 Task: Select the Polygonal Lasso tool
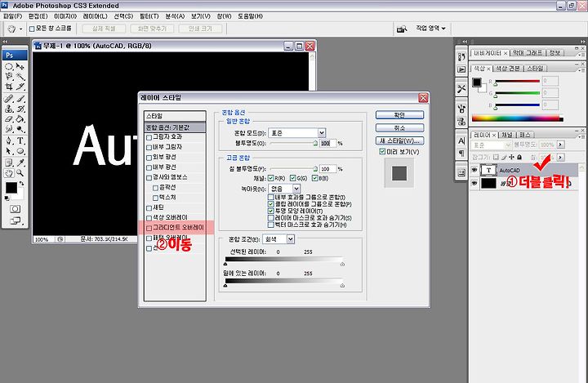[x=9, y=77]
